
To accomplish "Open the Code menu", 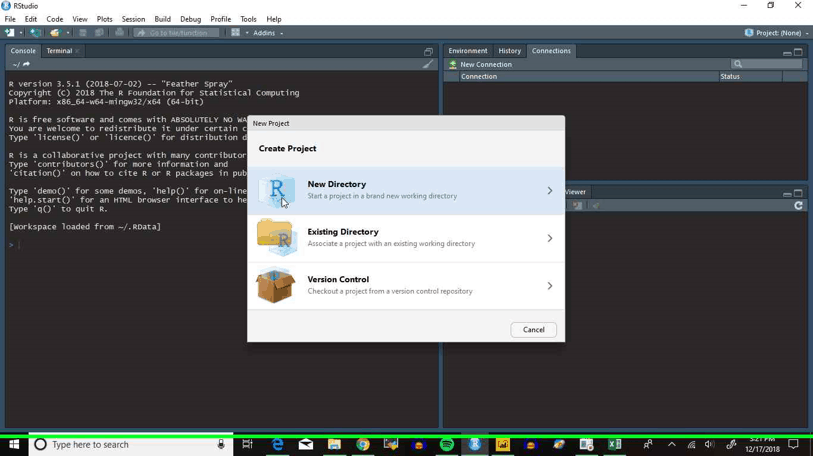I will [x=55, y=19].
